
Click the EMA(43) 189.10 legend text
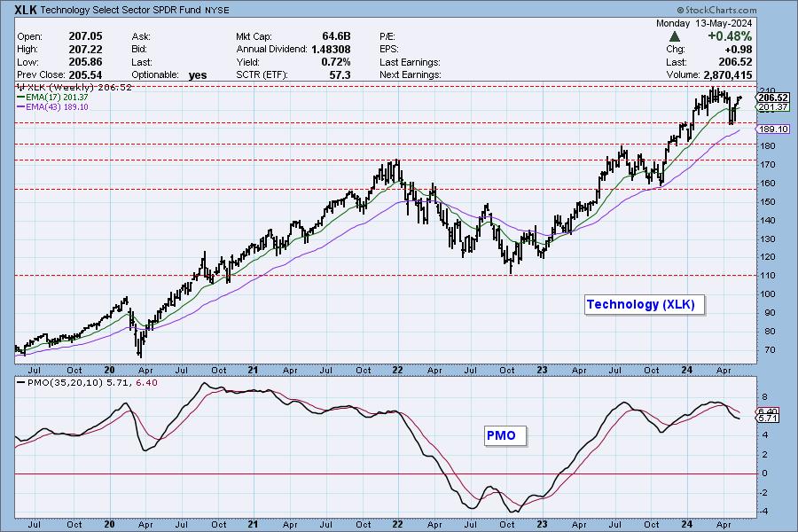click(57, 107)
